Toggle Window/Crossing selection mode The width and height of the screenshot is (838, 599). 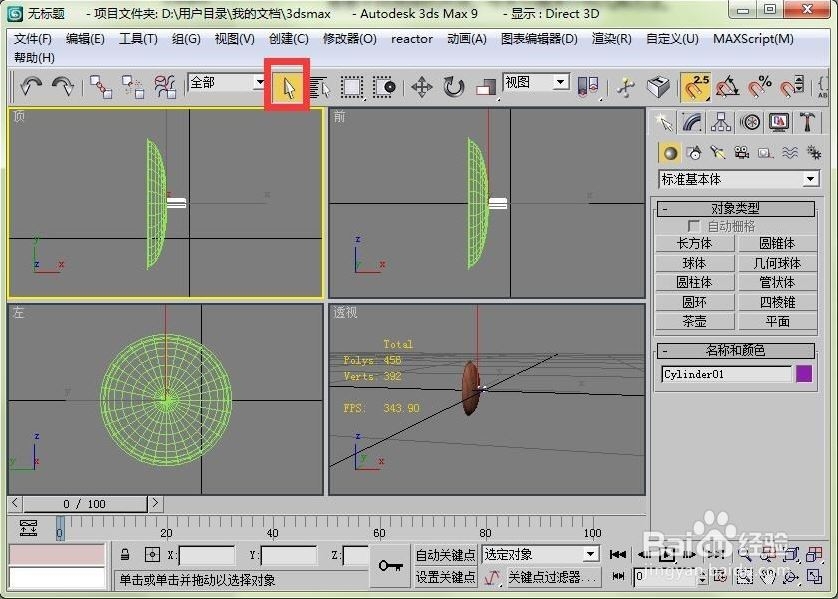pos(384,87)
